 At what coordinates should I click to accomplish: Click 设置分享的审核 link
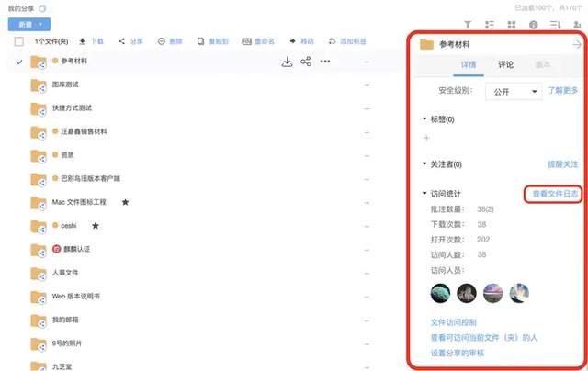458,353
